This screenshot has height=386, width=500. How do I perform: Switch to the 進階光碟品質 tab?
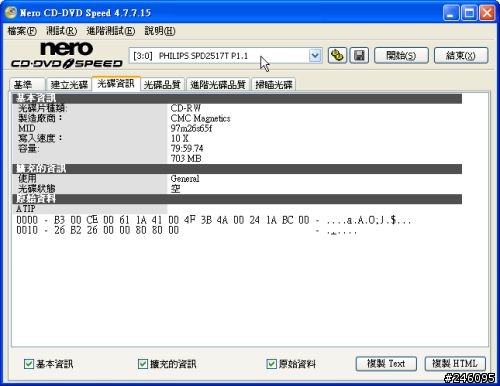click(218, 84)
